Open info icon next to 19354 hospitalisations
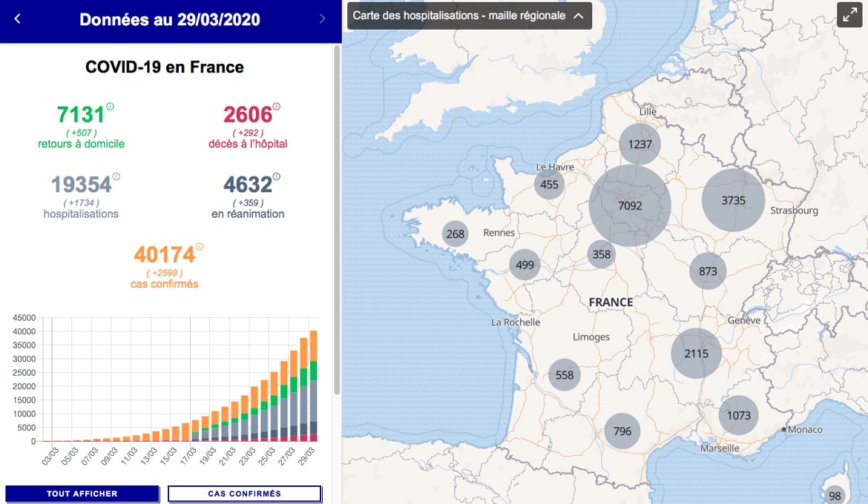868x504 pixels. pyautogui.click(x=116, y=176)
